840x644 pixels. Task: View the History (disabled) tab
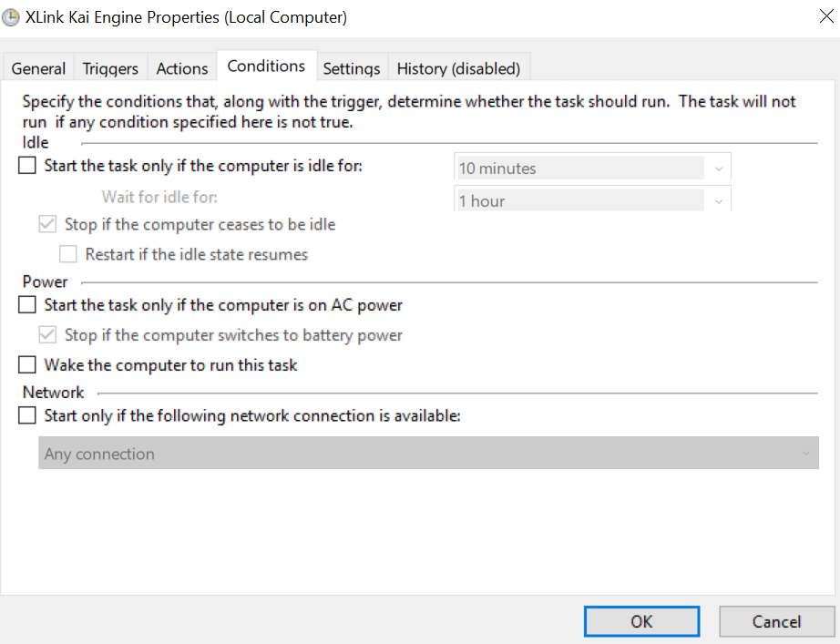(458, 68)
